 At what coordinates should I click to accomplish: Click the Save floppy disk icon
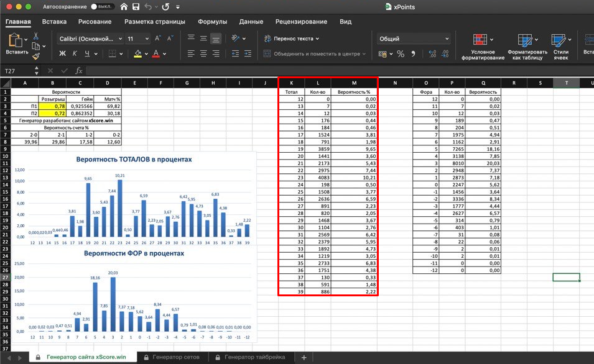point(136,7)
